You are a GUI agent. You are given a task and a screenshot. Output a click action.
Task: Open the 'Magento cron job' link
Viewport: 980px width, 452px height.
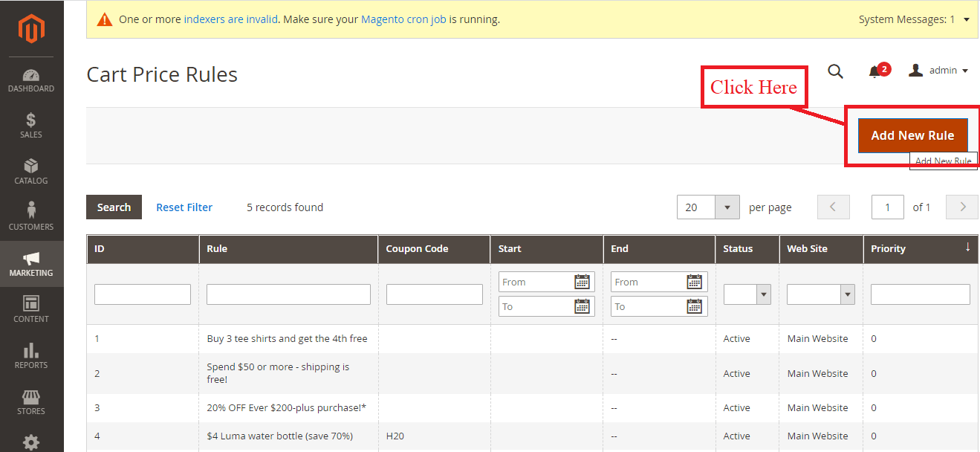click(x=403, y=19)
